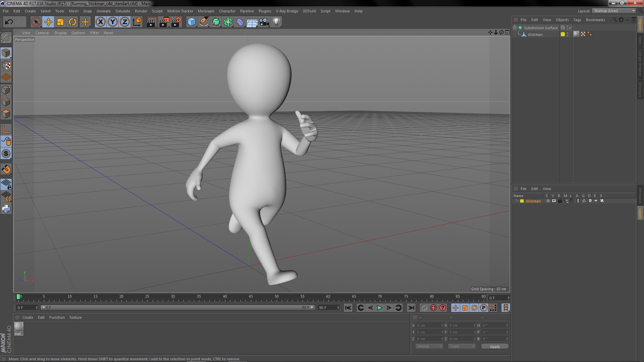The height and width of the screenshot is (362, 644).
Task: Click the MoGraph menu item
Action: 206,11
